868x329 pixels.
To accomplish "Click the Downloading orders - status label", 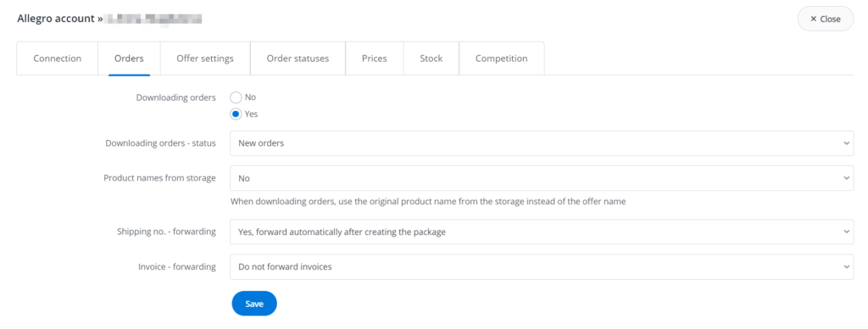I will click(160, 143).
